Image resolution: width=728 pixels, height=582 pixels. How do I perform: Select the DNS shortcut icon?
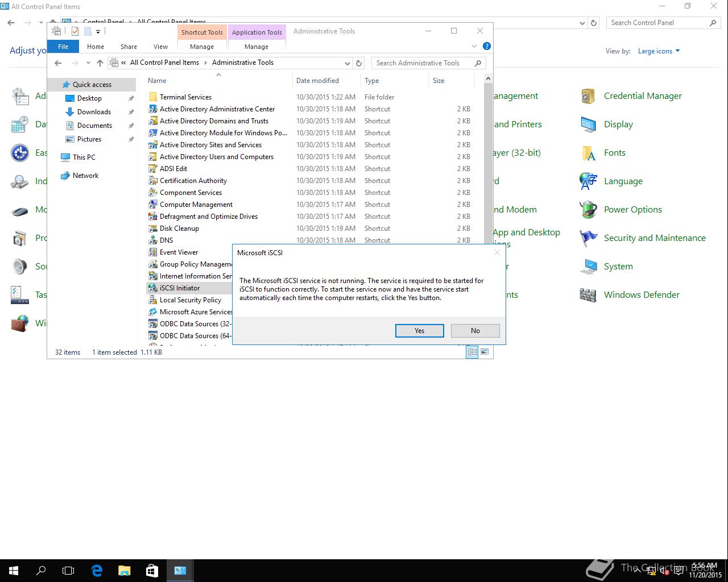153,240
